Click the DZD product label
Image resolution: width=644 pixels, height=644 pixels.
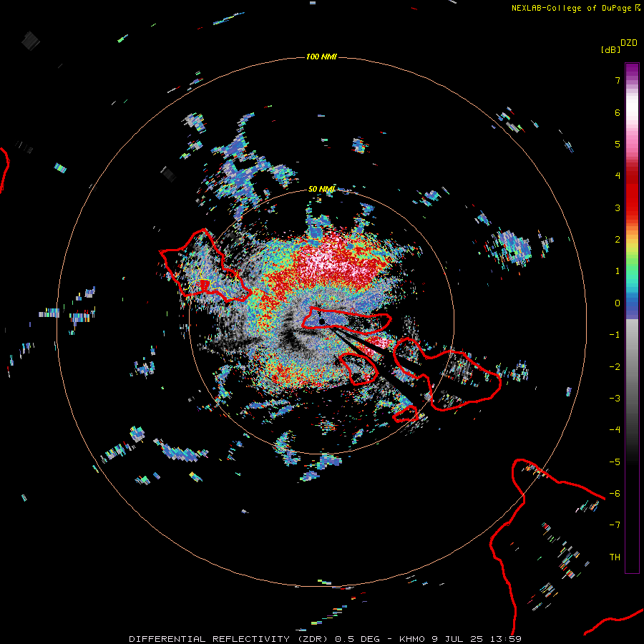[x=629, y=43]
